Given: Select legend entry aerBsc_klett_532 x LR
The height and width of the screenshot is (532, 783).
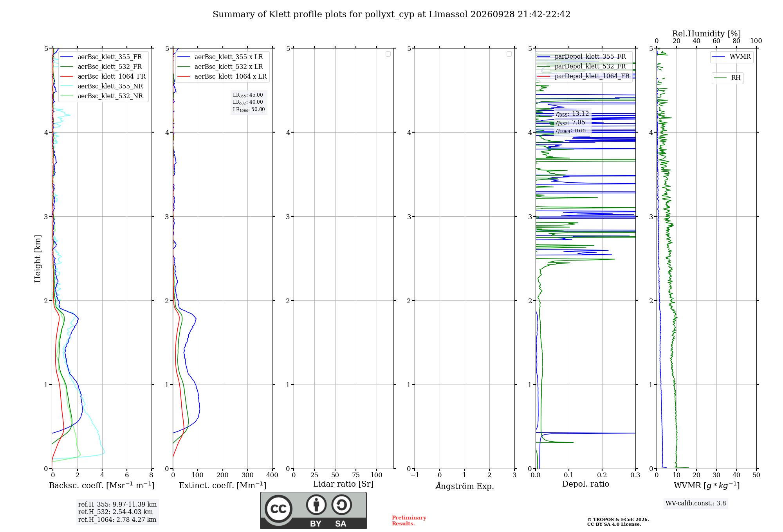Looking at the screenshot, I should (222, 67).
